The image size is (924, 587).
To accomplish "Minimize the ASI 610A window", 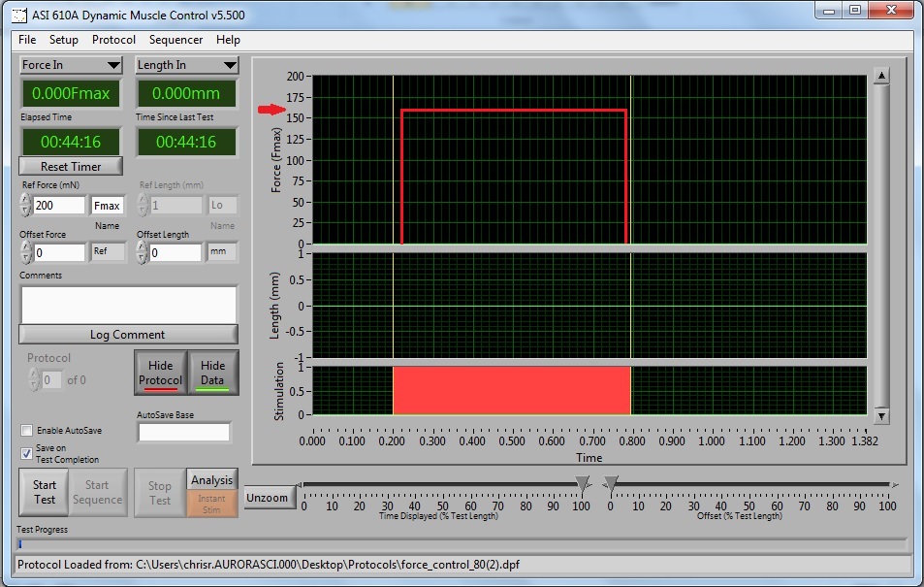I will tap(829, 10).
